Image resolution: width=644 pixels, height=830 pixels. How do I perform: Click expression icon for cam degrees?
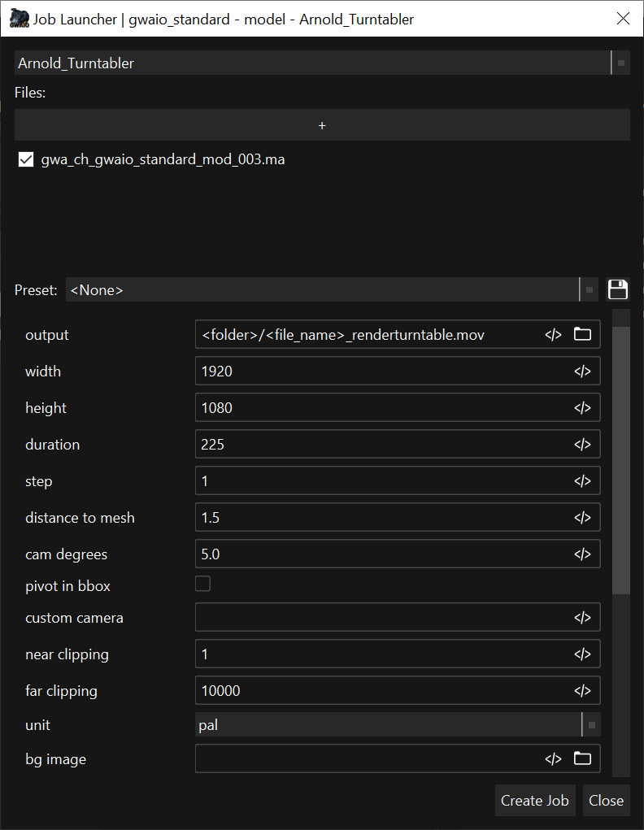[x=582, y=554]
